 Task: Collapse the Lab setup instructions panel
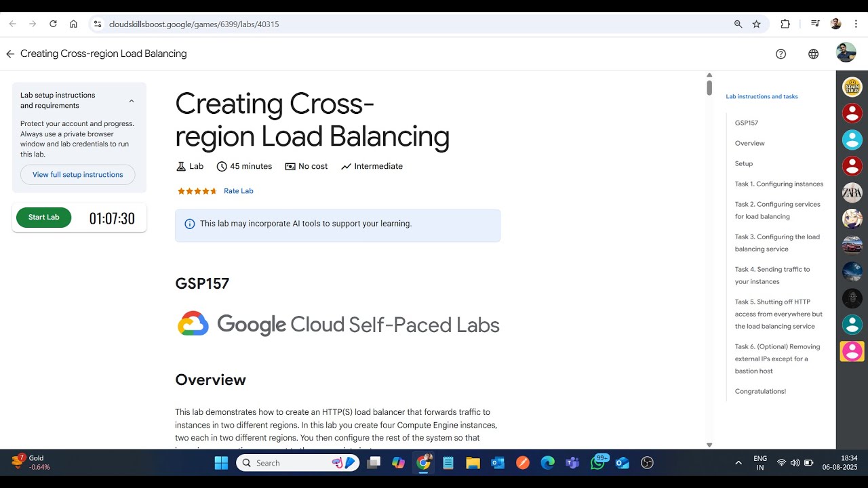click(x=132, y=100)
